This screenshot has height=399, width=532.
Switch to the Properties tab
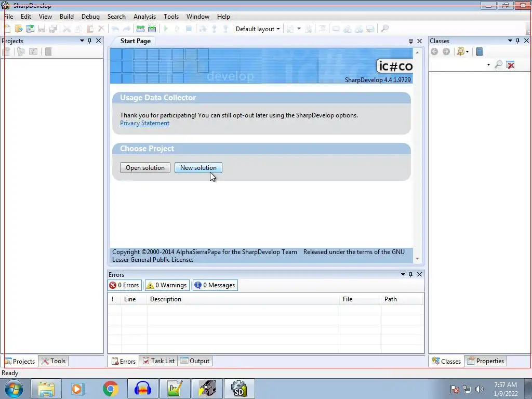point(486,361)
